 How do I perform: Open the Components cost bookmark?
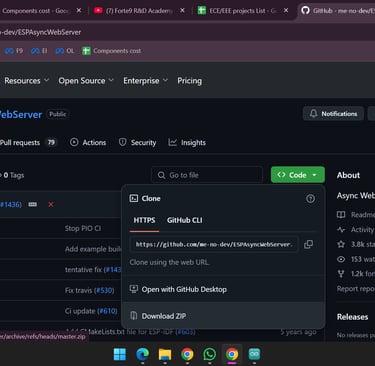pyautogui.click(x=112, y=51)
